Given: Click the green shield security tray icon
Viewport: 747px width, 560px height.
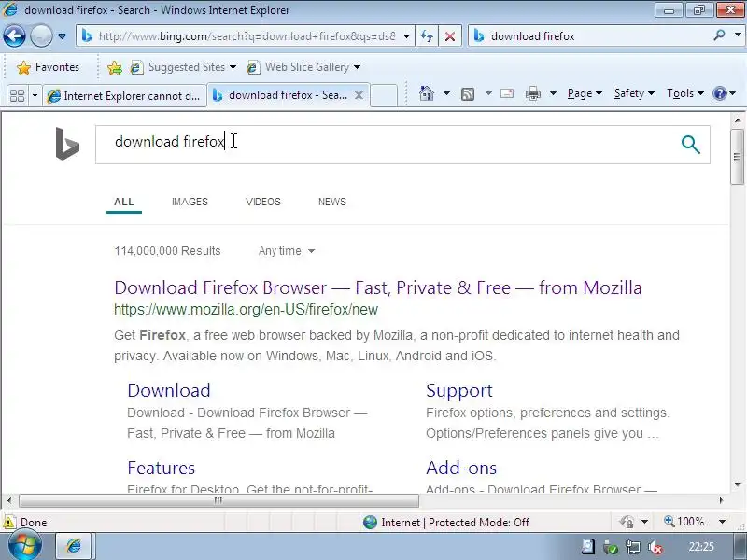Looking at the screenshot, I should (611, 547).
